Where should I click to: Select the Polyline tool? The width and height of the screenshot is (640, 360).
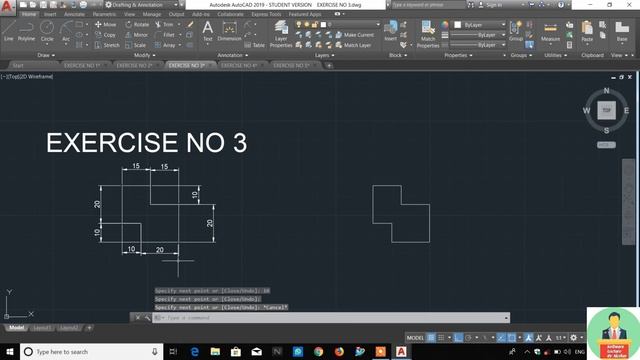click(x=26, y=31)
